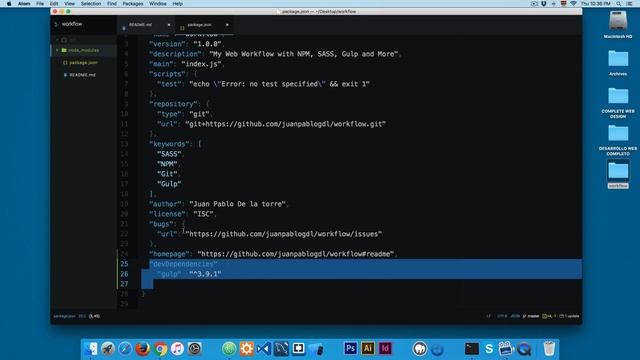This screenshot has height=360, width=640.
Task: Click the Apple menu icon
Action: 9,4
